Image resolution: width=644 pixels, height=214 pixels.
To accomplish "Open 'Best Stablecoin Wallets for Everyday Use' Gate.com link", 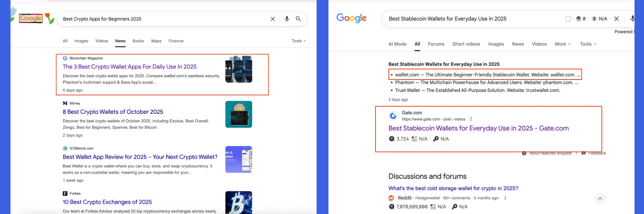I will tap(478, 128).
